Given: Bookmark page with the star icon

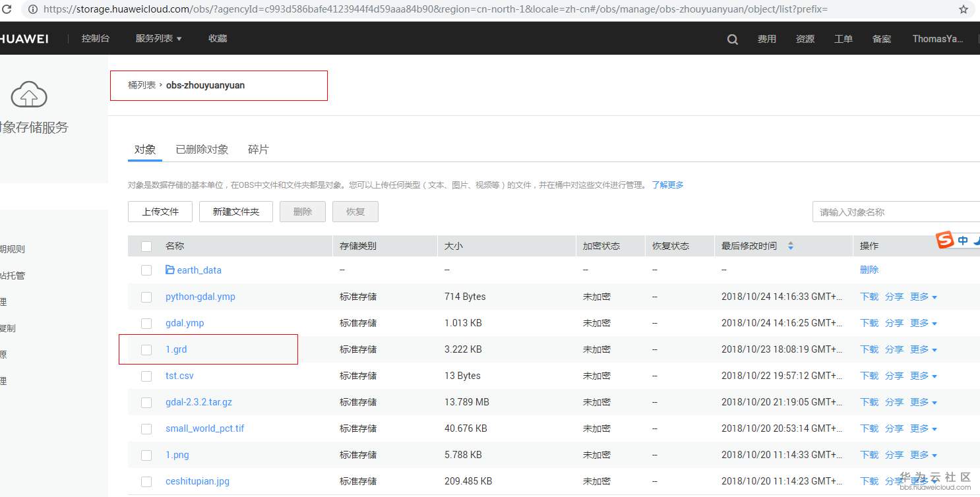Looking at the screenshot, I should click(x=963, y=10).
